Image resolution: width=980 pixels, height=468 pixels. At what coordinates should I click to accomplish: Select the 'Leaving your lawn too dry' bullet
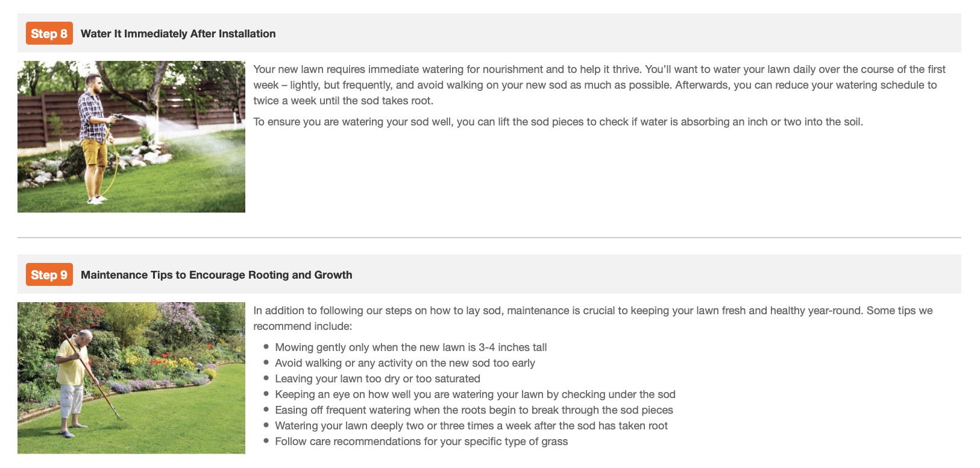(377, 379)
